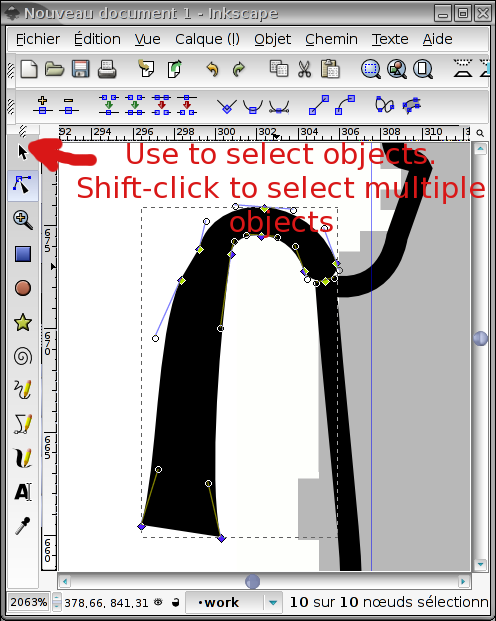496x621 pixels.
Task: Open the Chemin menu
Action: click(x=331, y=39)
